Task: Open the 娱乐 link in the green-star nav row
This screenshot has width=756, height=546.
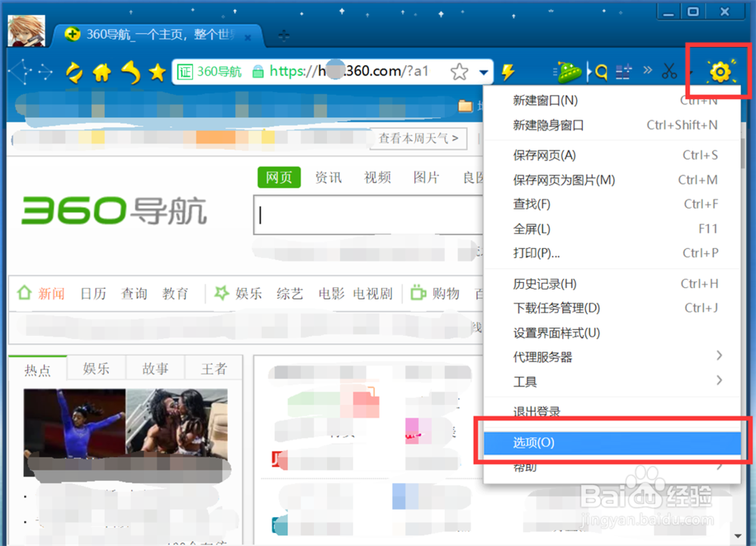Action: click(x=248, y=293)
